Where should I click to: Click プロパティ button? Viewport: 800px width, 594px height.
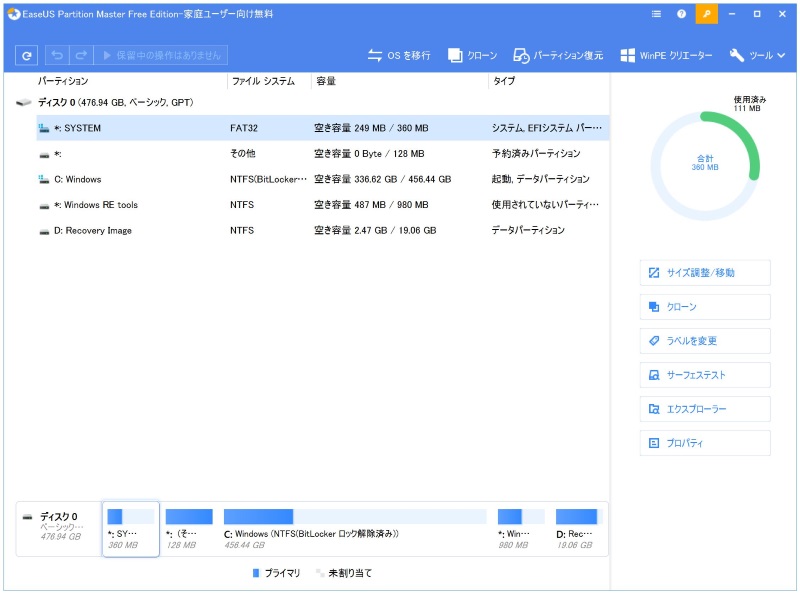coord(705,443)
